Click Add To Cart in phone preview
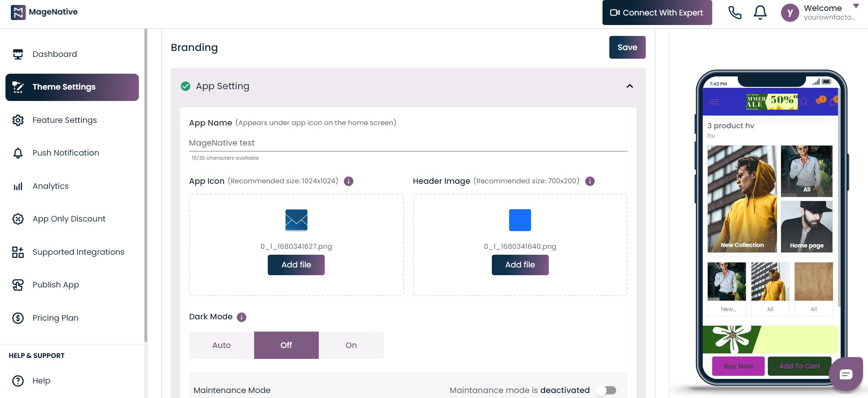868x398 pixels. tap(799, 366)
